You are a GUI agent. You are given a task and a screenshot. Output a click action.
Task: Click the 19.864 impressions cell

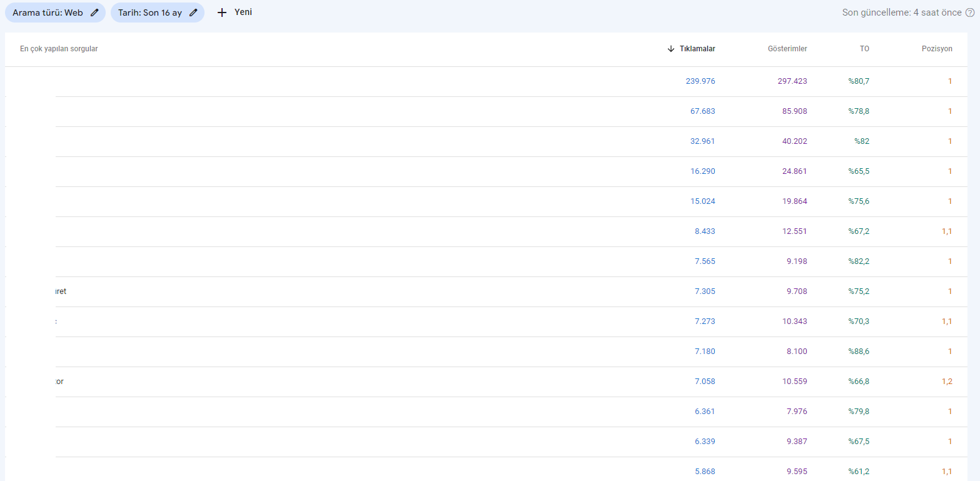(795, 201)
